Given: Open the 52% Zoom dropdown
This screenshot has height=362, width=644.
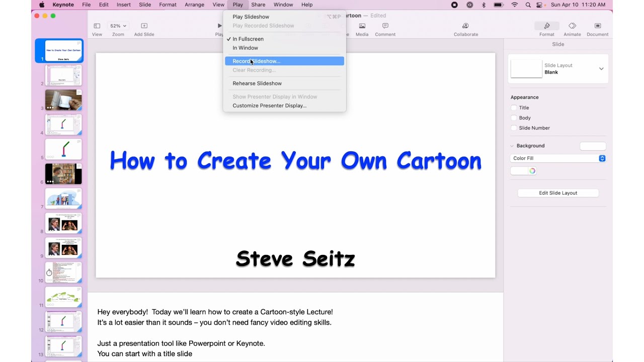Looking at the screenshot, I should pyautogui.click(x=118, y=26).
